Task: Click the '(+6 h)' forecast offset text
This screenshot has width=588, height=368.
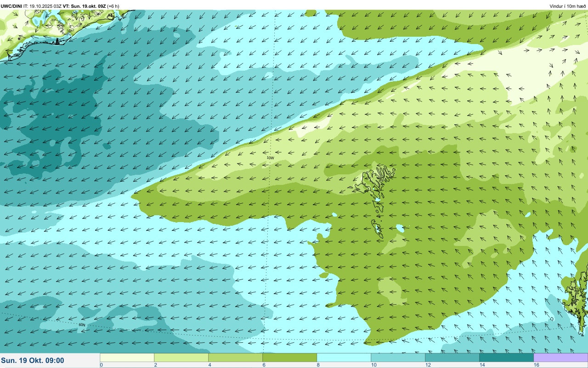Action: pos(113,6)
